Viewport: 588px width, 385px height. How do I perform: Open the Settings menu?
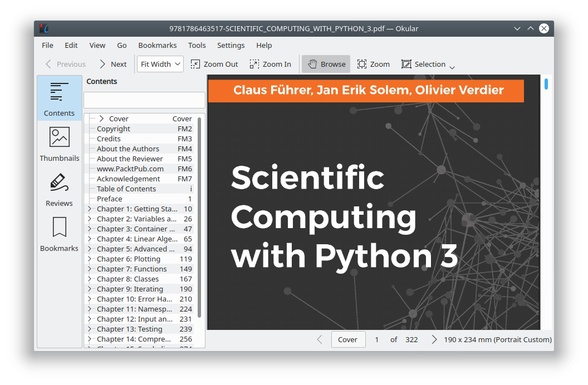pyautogui.click(x=231, y=45)
